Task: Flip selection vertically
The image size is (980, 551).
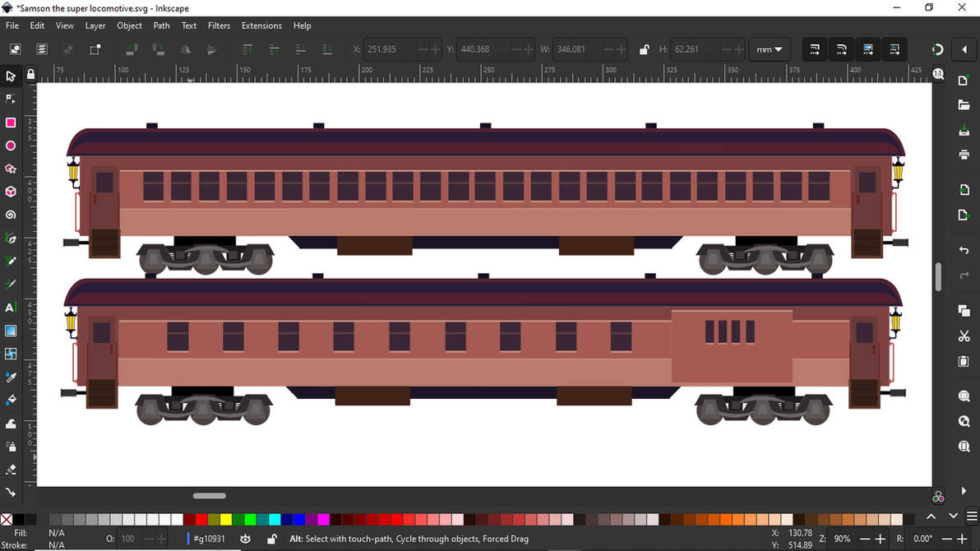Action: click(x=212, y=49)
